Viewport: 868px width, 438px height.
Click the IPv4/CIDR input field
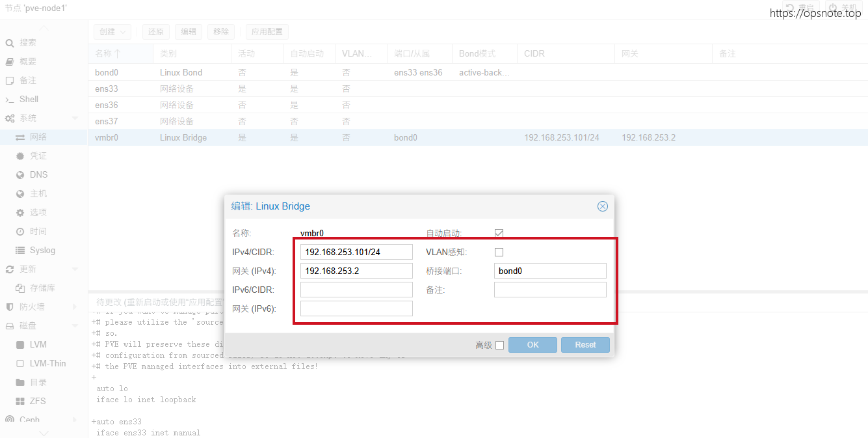pos(356,252)
